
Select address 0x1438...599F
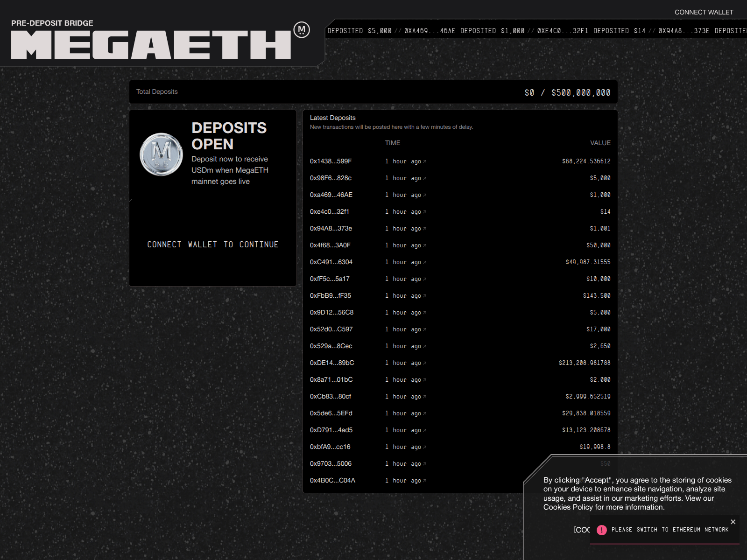[x=331, y=161]
